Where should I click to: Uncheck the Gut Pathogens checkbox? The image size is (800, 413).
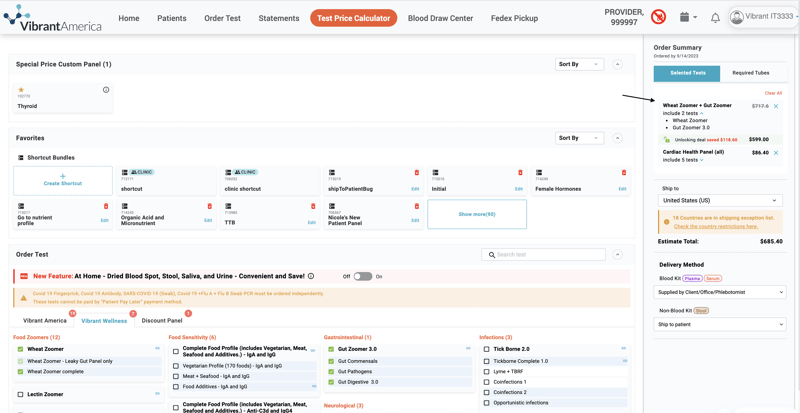tap(331, 372)
